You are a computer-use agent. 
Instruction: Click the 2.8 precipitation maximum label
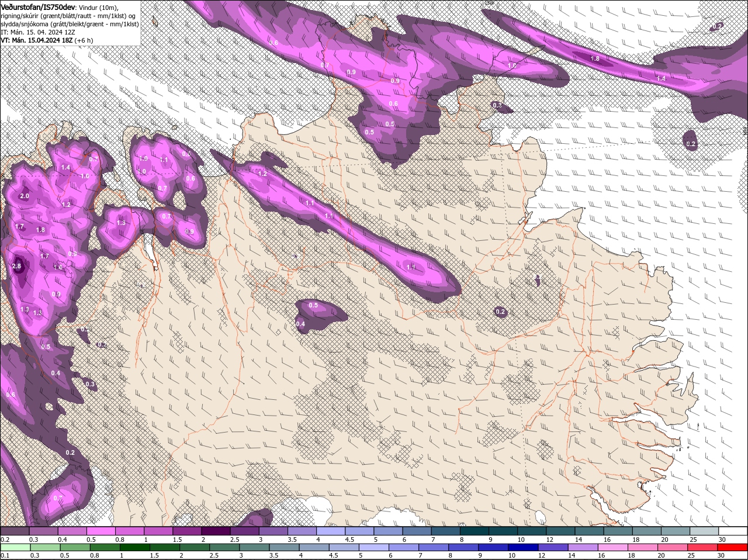coord(16,266)
